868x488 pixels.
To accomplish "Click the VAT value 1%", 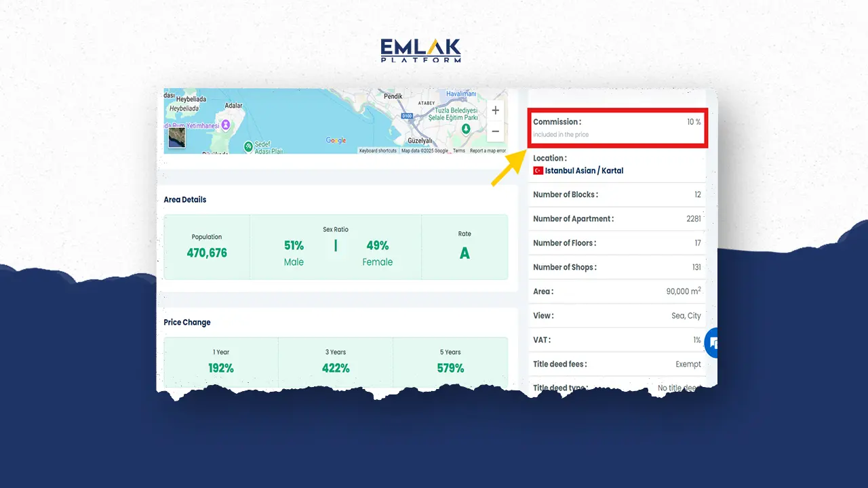I will (x=697, y=340).
